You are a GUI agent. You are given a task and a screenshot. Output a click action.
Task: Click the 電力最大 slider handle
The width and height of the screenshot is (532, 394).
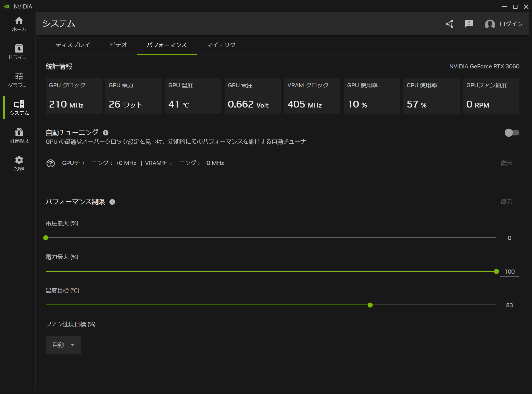496,271
